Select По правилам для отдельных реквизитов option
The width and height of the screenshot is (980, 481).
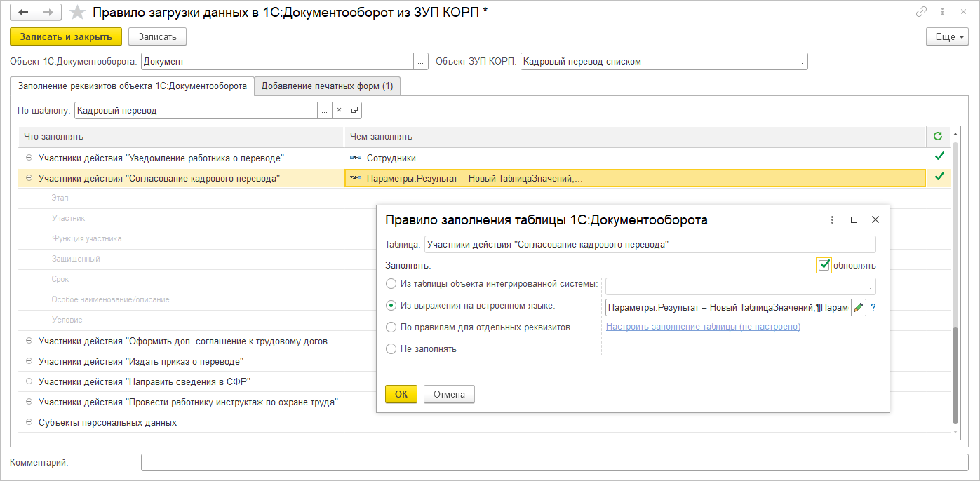[391, 327]
